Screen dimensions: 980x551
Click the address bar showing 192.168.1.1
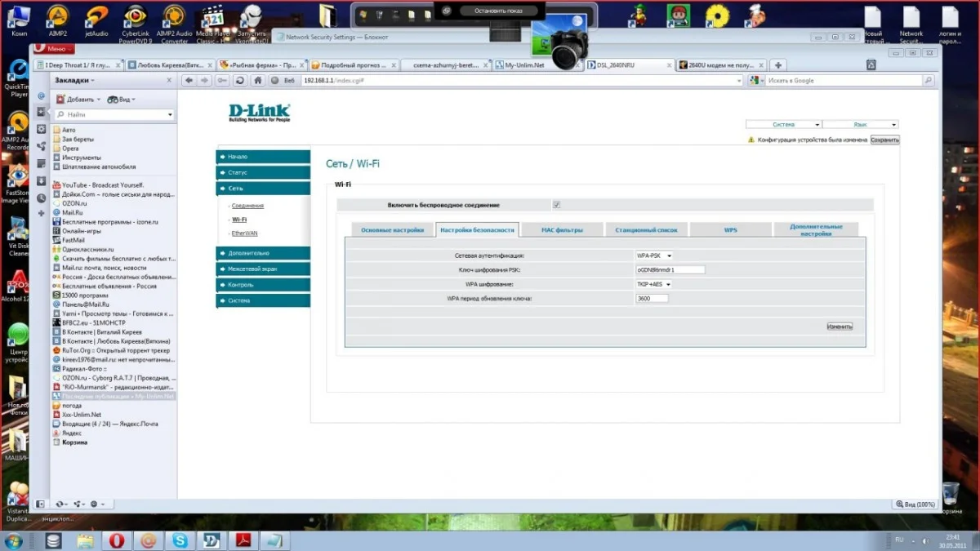click(x=522, y=80)
